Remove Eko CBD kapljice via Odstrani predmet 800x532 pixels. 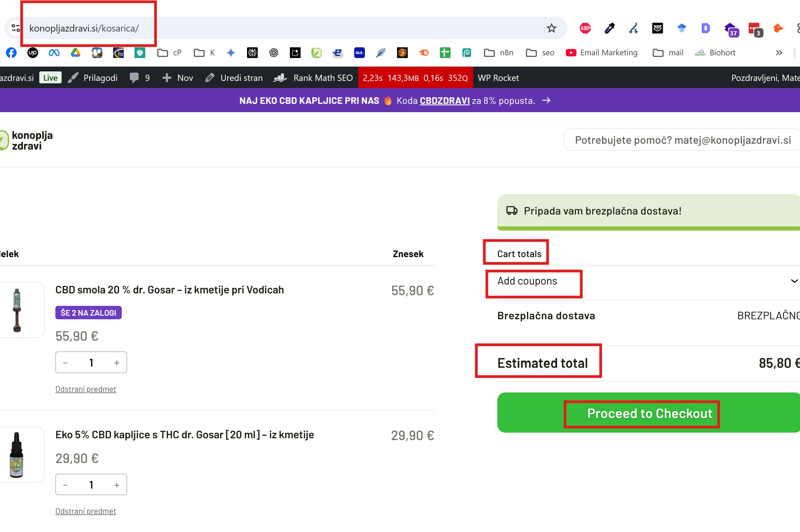coord(85,511)
